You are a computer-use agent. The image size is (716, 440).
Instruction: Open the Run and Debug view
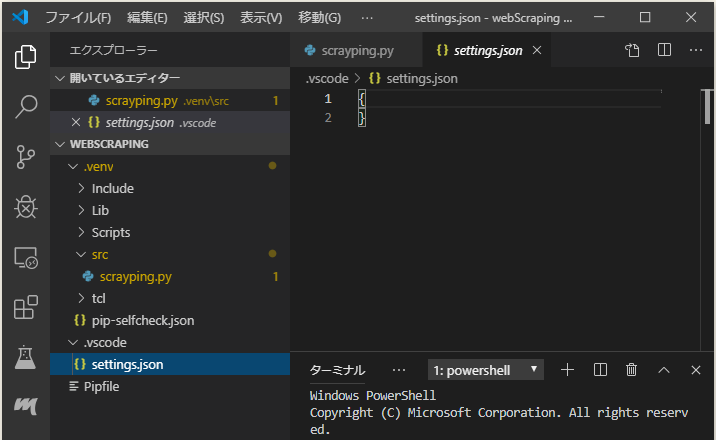tap(26, 207)
